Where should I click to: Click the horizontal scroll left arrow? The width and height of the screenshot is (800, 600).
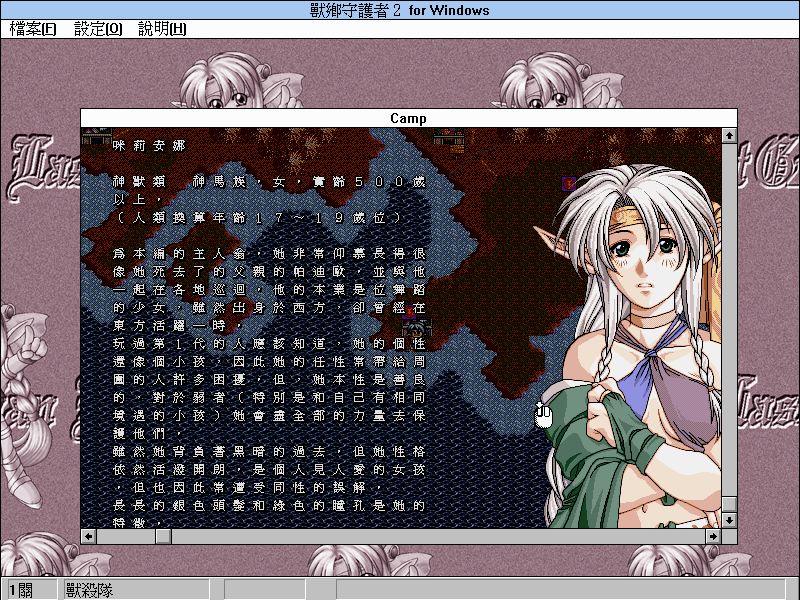click(89, 536)
